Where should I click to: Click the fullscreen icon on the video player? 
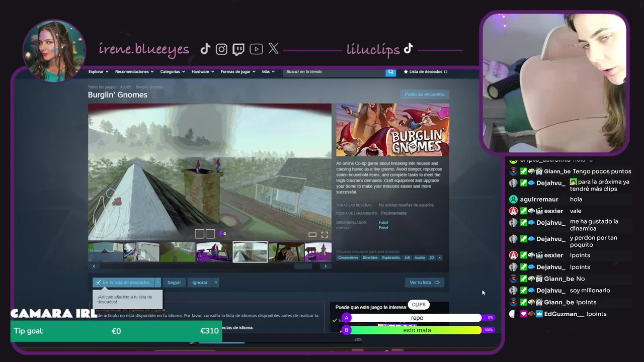click(x=325, y=234)
